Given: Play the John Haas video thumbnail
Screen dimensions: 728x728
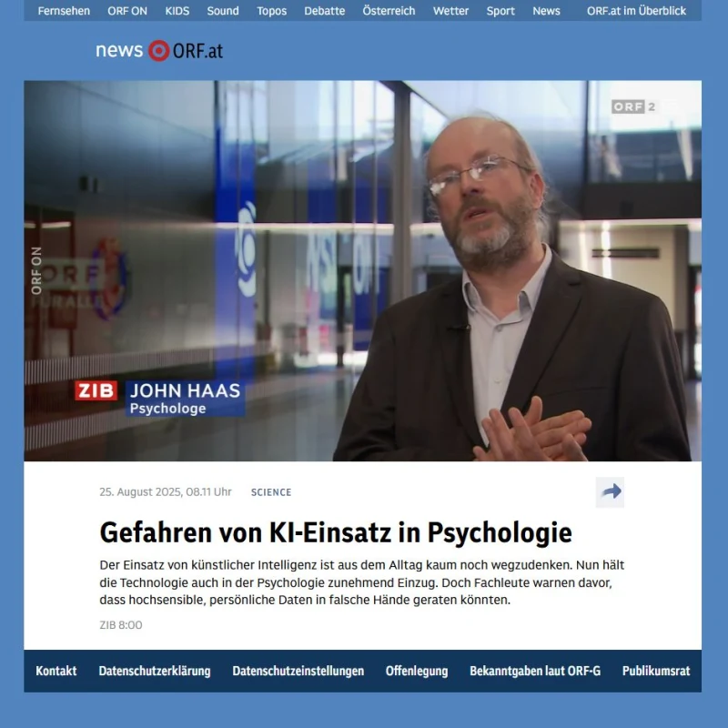Looking at the screenshot, I should coord(362,270).
